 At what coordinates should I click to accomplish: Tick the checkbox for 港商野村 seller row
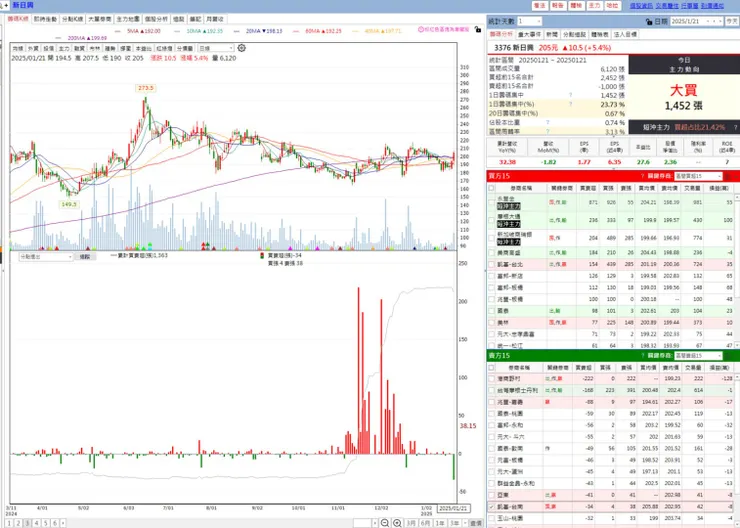click(x=492, y=378)
